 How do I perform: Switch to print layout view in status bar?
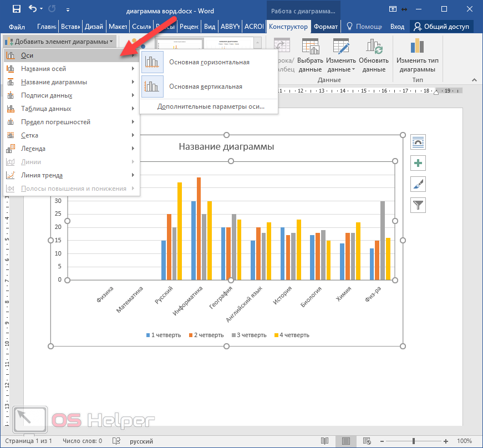click(x=346, y=441)
